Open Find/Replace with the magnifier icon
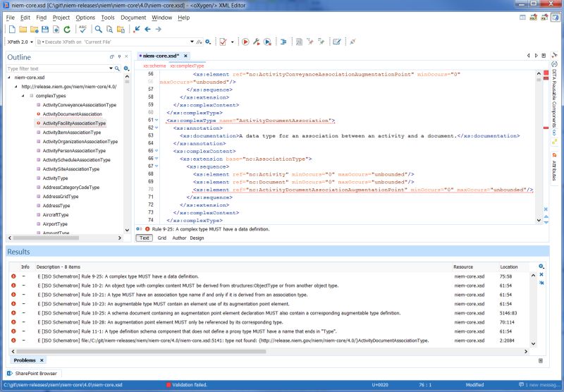 tap(98, 30)
